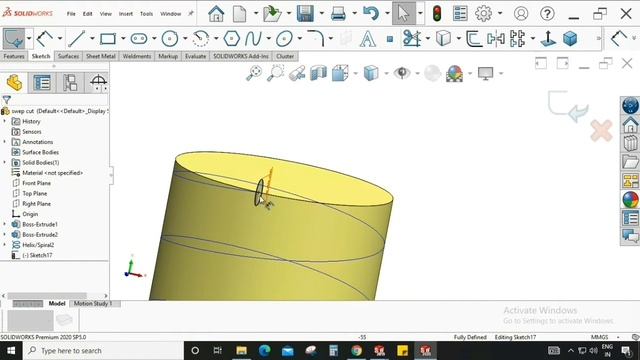The height and width of the screenshot is (360, 640).
Task: Open the PropertyManager tab icon
Action: pos(42,83)
